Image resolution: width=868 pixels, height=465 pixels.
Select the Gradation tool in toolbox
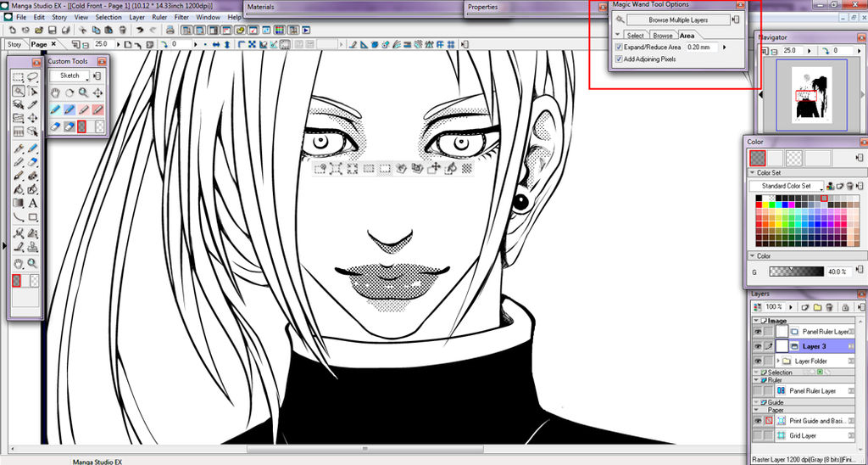(x=18, y=203)
